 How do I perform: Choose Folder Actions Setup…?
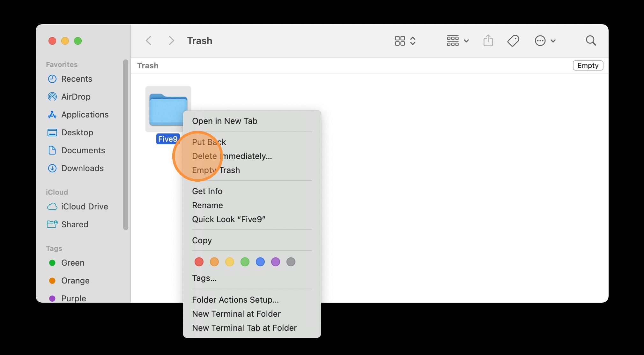[x=252, y=300]
